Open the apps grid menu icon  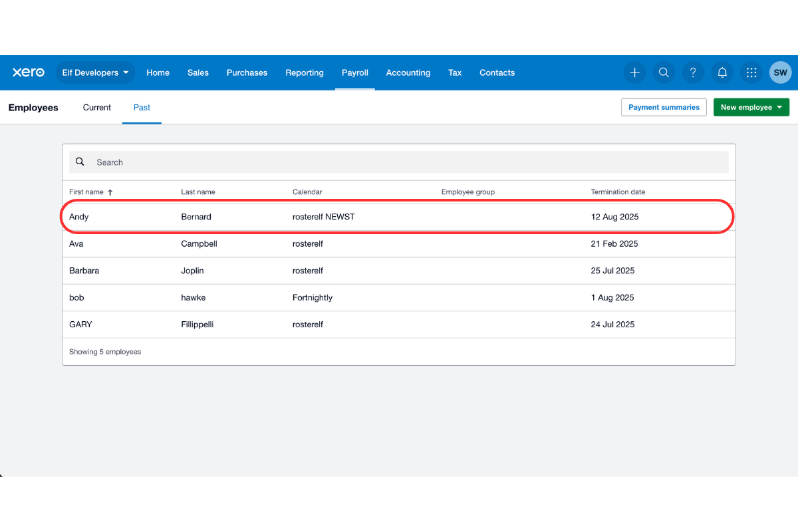click(x=751, y=72)
